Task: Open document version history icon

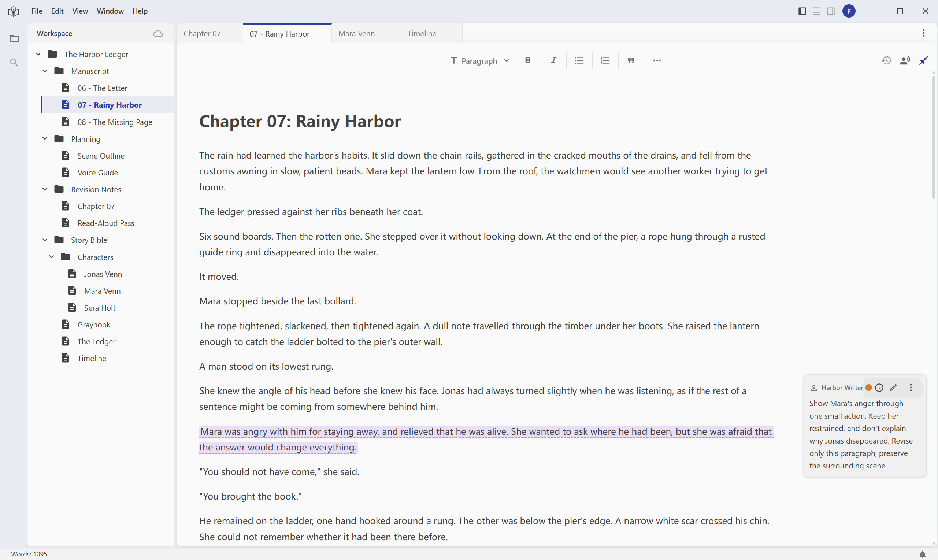Action: coord(886,60)
